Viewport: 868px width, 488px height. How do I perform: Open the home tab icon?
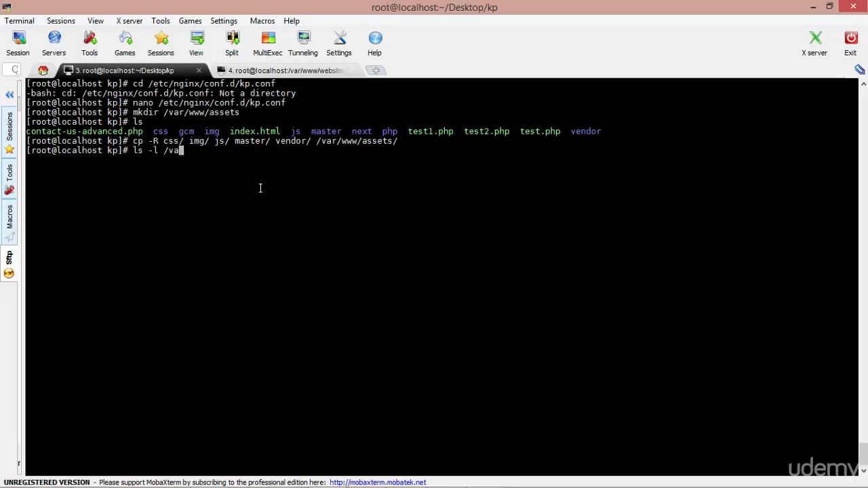pos(43,70)
